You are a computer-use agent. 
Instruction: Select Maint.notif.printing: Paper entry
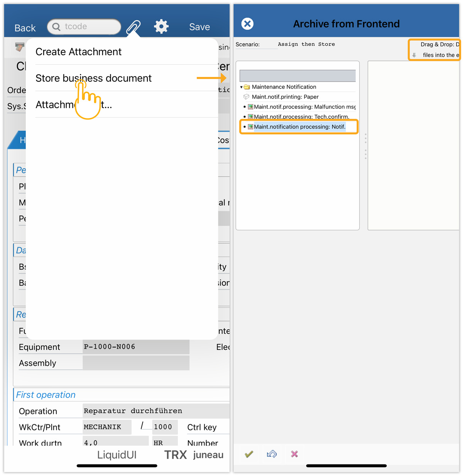pos(285,97)
